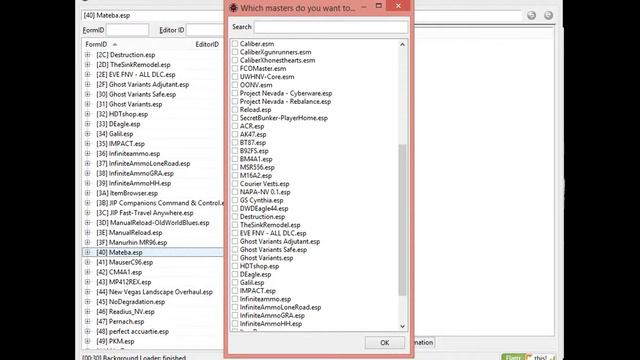Expand the [33] DEagle.esp node
This screenshot has height=360, width=640.
(x=87, y=124)
